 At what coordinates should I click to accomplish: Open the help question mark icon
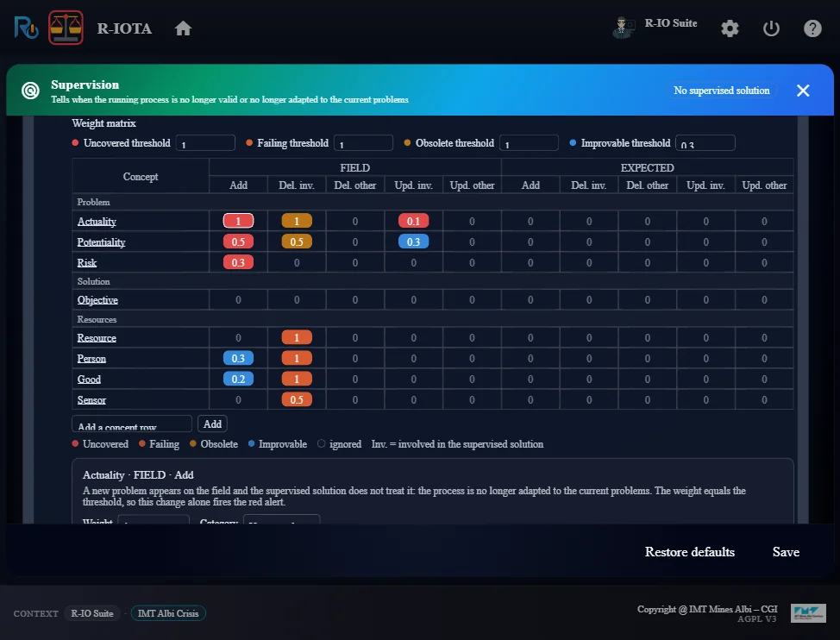(x=812, y=28)
